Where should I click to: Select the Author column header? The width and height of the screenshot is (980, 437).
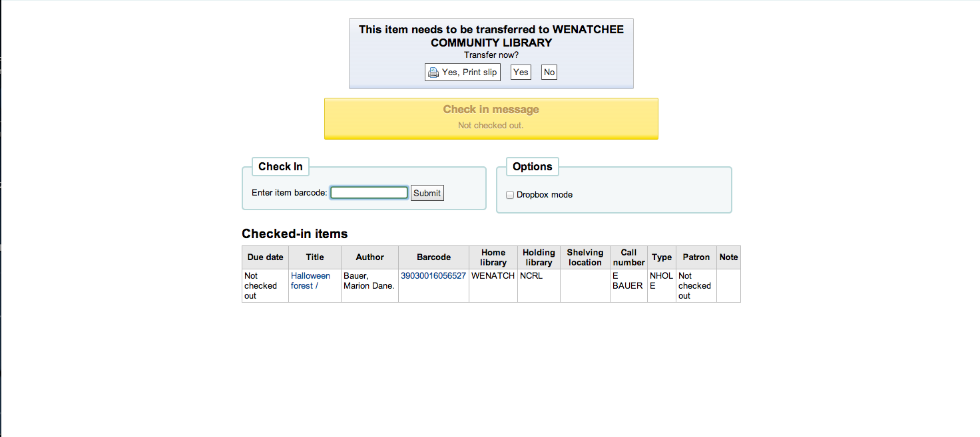pos(369,257)
